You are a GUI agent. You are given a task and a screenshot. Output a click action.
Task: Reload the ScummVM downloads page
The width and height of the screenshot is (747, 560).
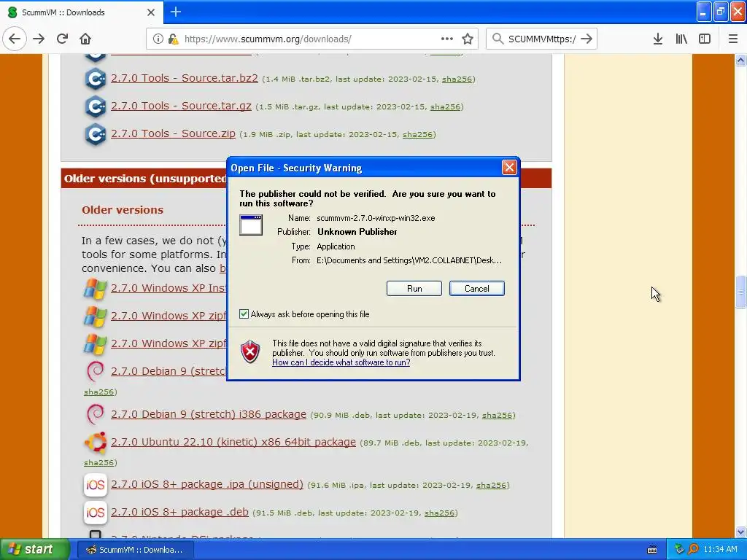(x=63, y=39)
